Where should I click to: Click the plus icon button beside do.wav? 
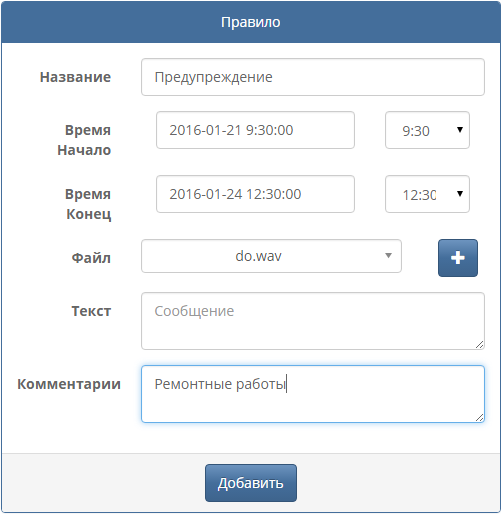pyautogui.click(x=458, y=258)
